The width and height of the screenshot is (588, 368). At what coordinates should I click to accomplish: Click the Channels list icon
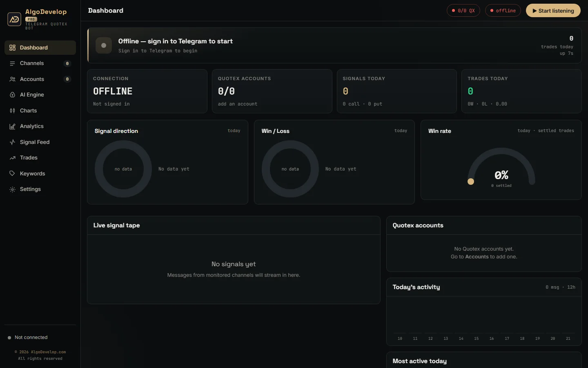click(x=12, y=63)
